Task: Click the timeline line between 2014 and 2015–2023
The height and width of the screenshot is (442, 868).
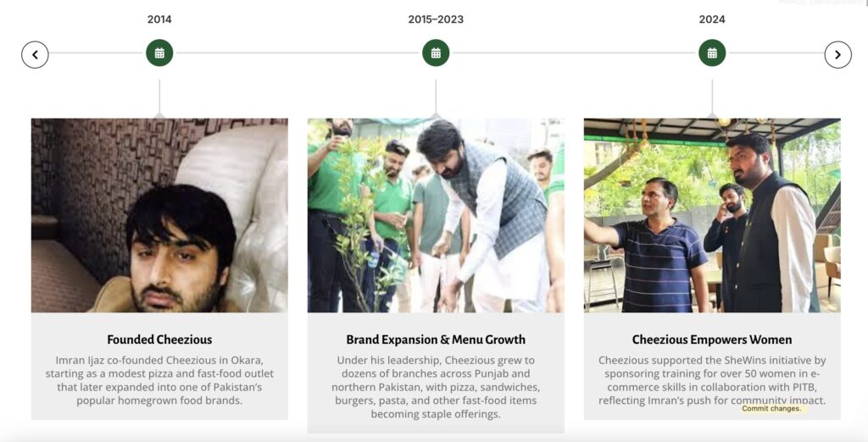Action: click(297, 53)
